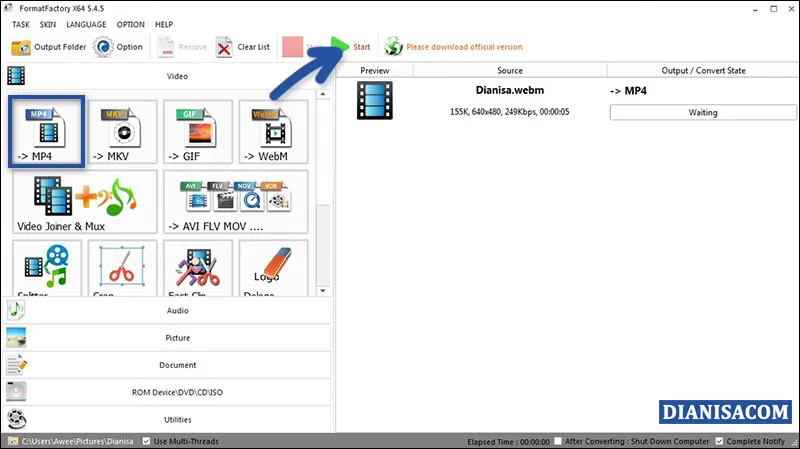Click the Source column header

(x=510, y=70)
